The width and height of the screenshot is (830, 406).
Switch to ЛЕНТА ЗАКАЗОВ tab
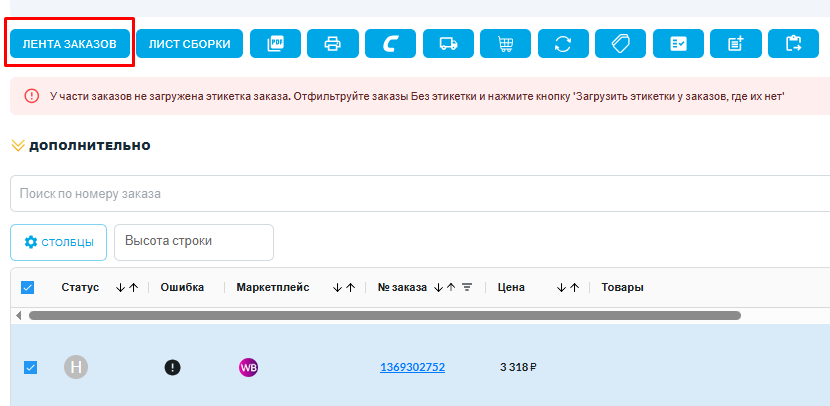pos(70,44)
